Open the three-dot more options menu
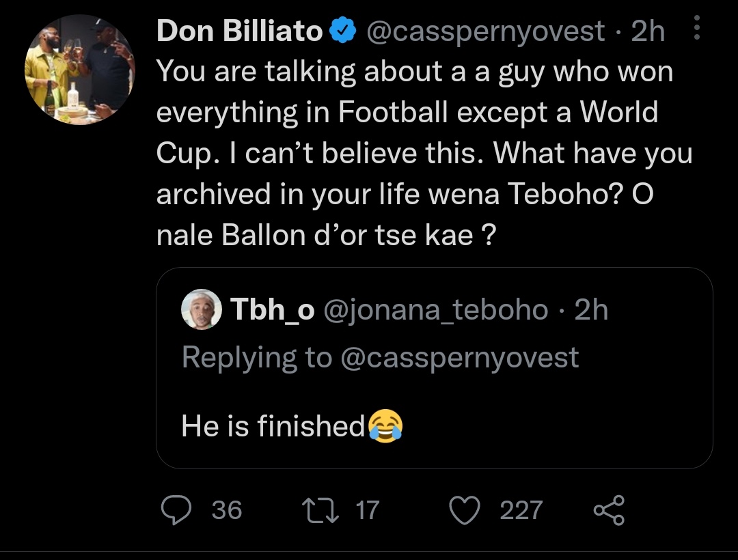Viewport: 738px width, 560px height. [x=696, y=27]
